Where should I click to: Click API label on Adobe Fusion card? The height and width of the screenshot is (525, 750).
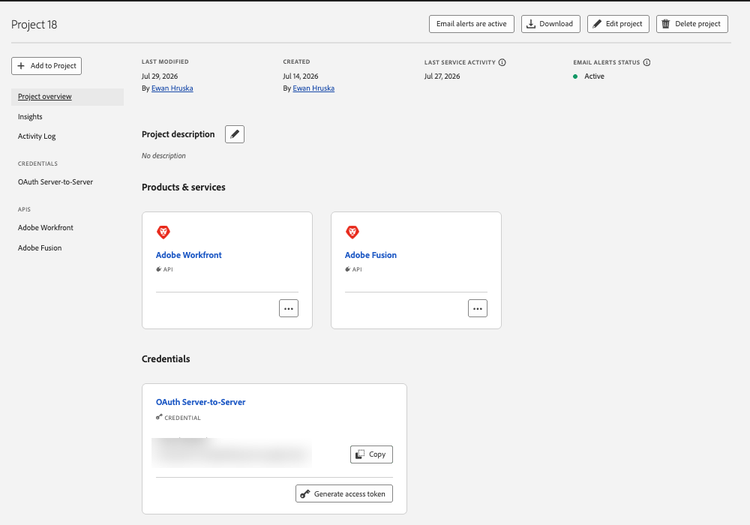click(357, 270)
